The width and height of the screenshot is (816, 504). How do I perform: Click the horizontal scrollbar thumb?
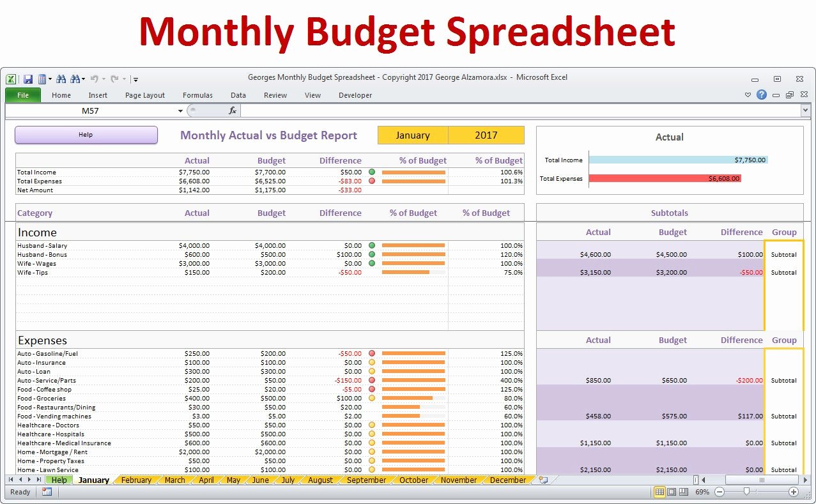pyautogui.click(x=761, y=480)
